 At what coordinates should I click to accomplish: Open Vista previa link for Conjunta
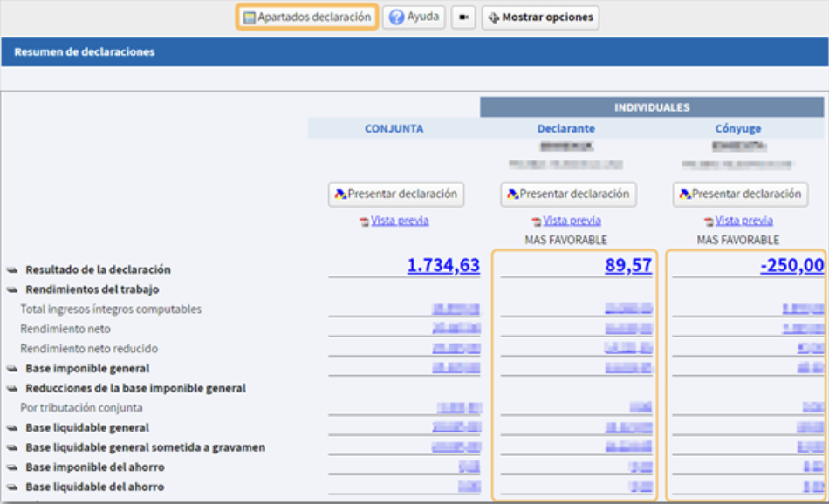click(400, 221)
